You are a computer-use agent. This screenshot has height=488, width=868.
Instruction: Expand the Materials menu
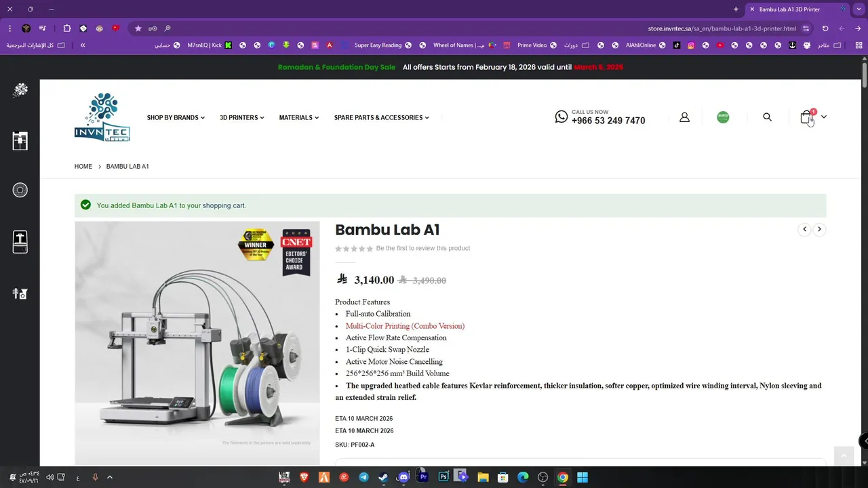[x=299, y=117]
